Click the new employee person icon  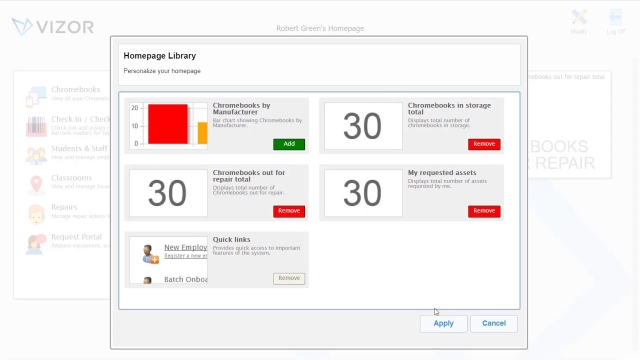[x=150, y=254]
